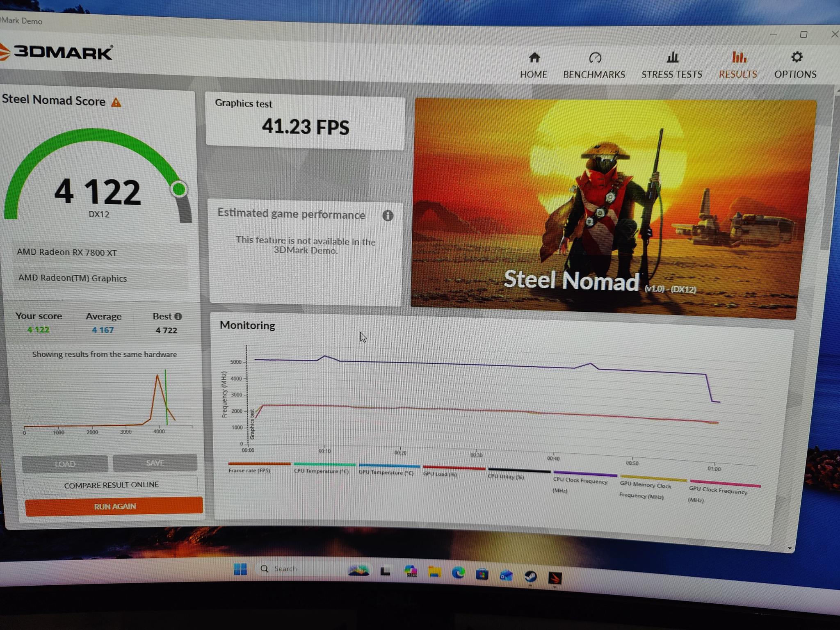Image resolution: width=840 pixels, height=630 pixels.
Task: Click the Your score value under Your score
Action: click(38, 329)
